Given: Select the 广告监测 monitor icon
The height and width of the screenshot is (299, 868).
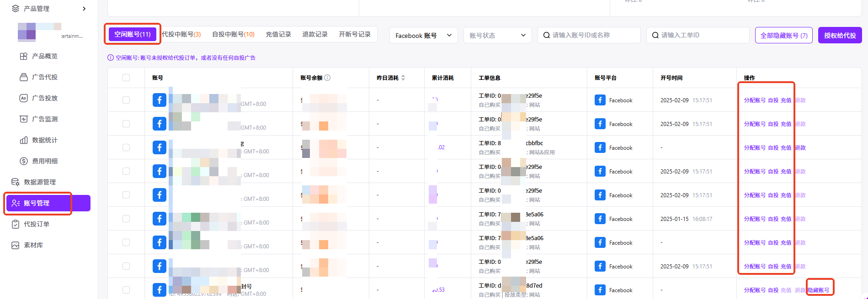Looking at the screenshot, I should click(24, 119).
